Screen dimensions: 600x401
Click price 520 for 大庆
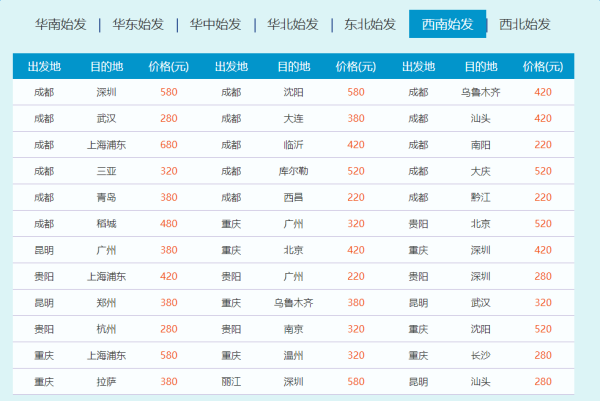tap(543, 171)
